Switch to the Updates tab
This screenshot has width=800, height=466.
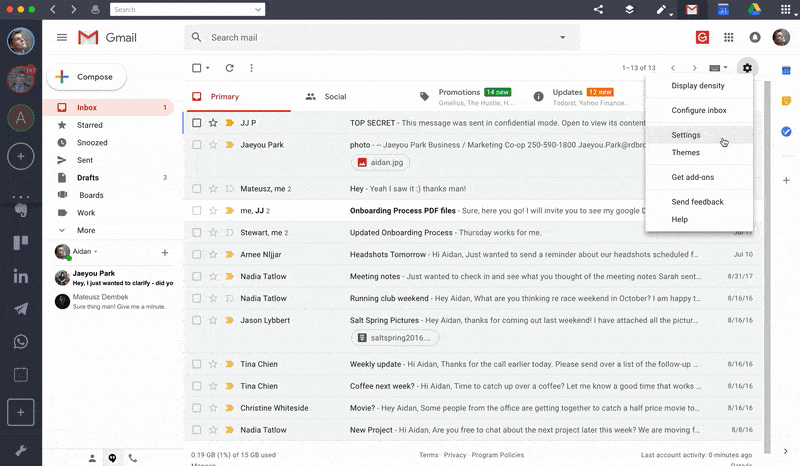pyautogui.click(x=582, y=96)
